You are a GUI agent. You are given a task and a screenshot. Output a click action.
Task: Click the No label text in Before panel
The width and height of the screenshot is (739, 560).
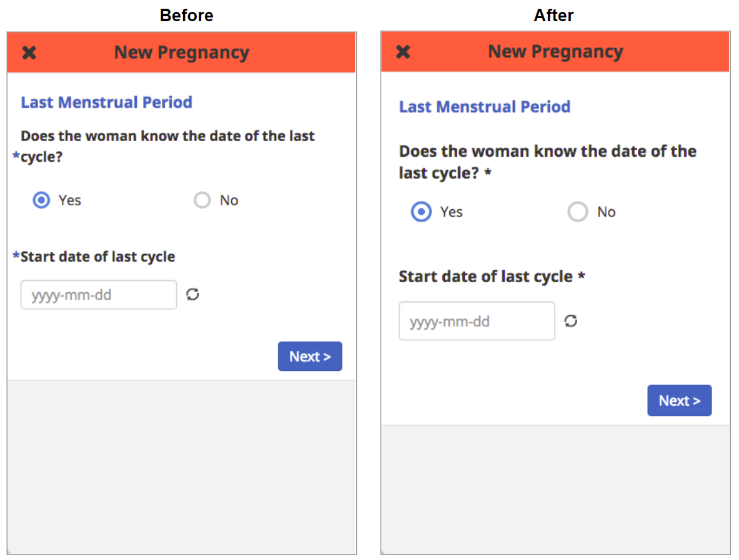tap(229, 200)
